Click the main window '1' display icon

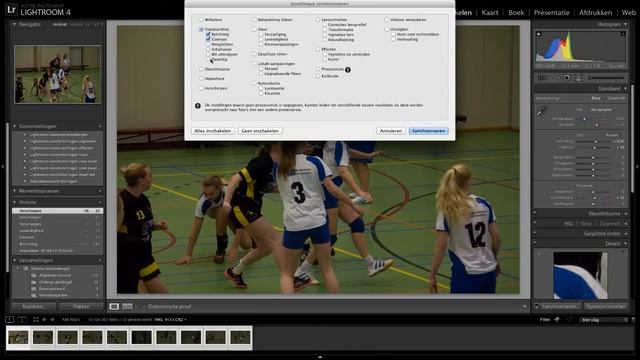[x=9, y=320]
